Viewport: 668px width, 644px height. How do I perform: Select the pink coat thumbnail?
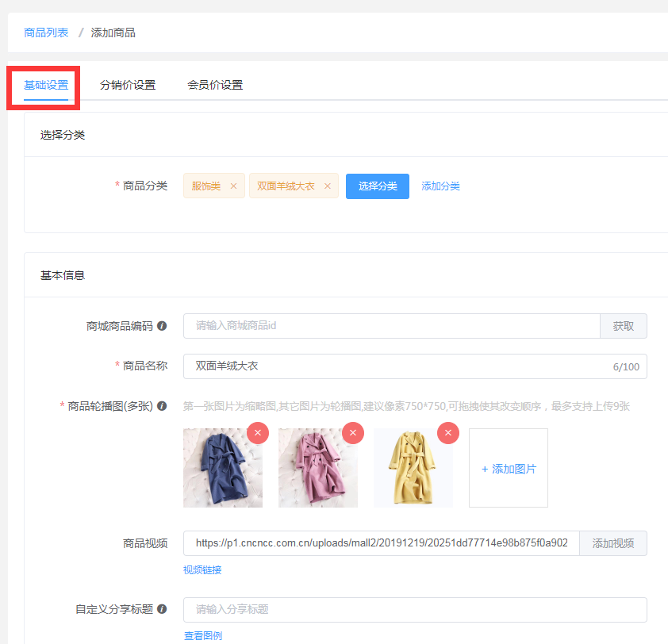pyautogui.click(x=318, y=468)
